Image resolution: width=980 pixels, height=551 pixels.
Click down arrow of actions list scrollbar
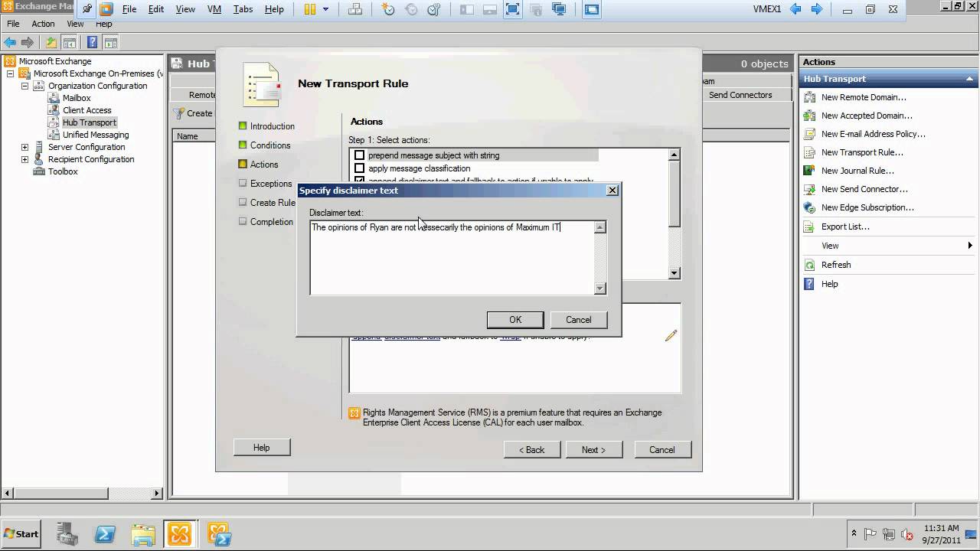click(675, 273)
